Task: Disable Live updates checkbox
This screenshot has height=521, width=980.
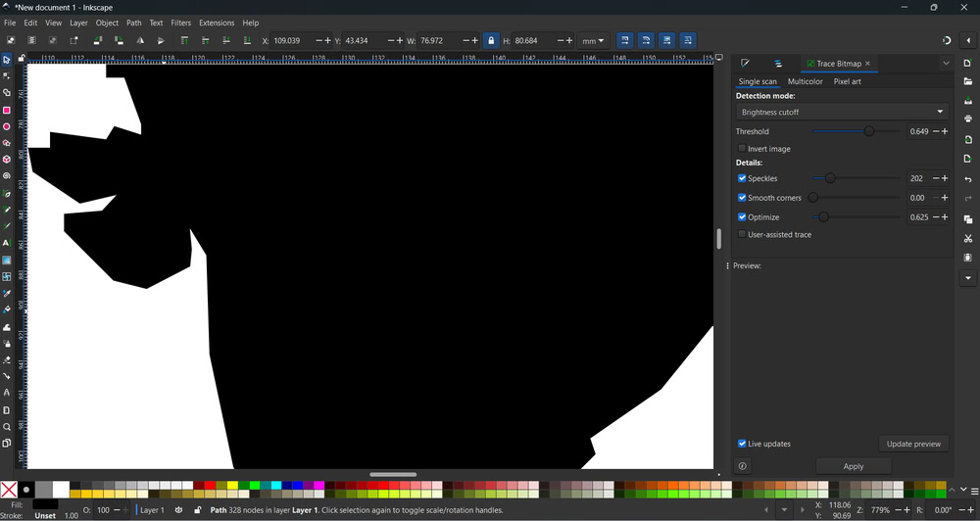Action: pyautogui.click(x=742, y=444)
